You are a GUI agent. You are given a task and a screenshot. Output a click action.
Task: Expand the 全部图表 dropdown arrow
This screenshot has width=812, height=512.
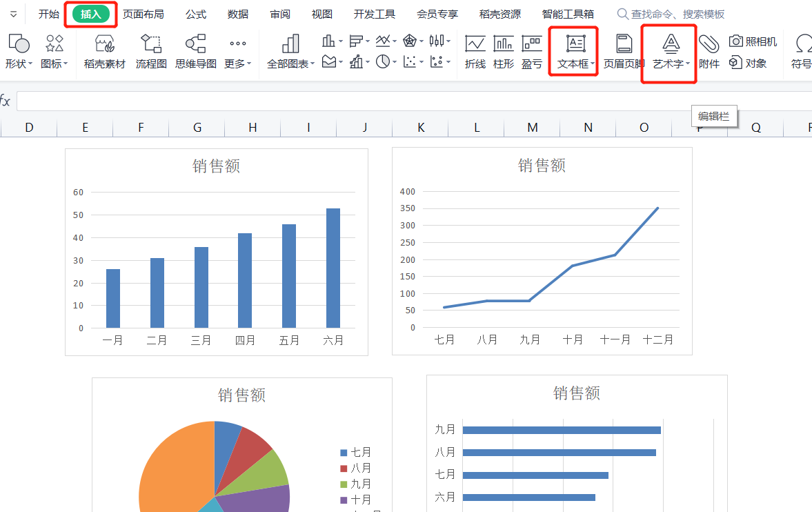pyautogui.click(x=313, y=63)
